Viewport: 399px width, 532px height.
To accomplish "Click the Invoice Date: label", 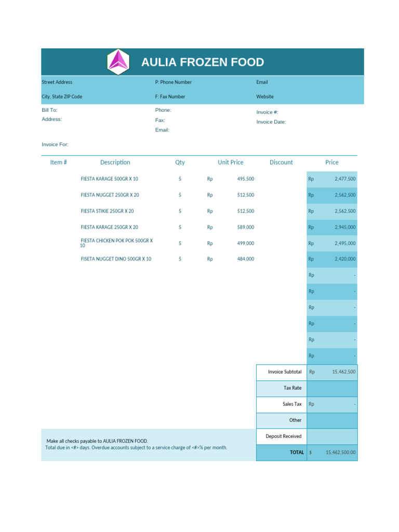I will click(271, 122).
